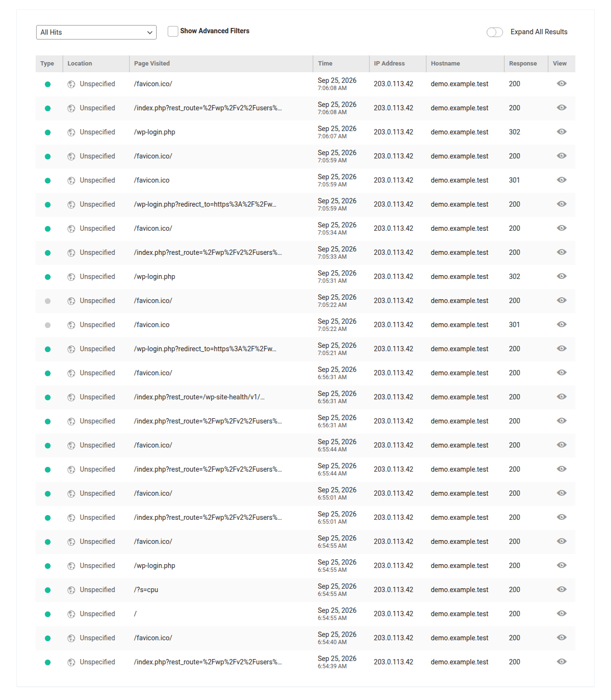This screenshot has width=611, height=700.
Task: Select the /index.php?rest_route=/wp-site-health/v1/… entry
Action: click(199, 397)
